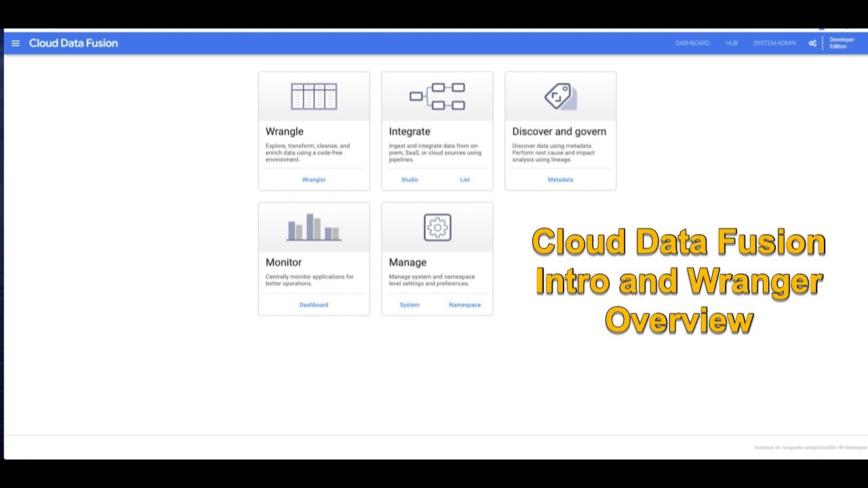Click the 'Explore, transform, cleanse' description text
Image resolution: width=868 pixels, height=488 pixels.
pyautogui.click(x=308, y=152)
